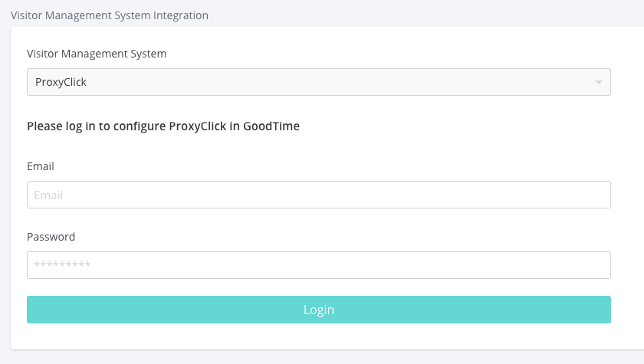
Task: Place cursor in the masked password box
Action: point(318,265)
